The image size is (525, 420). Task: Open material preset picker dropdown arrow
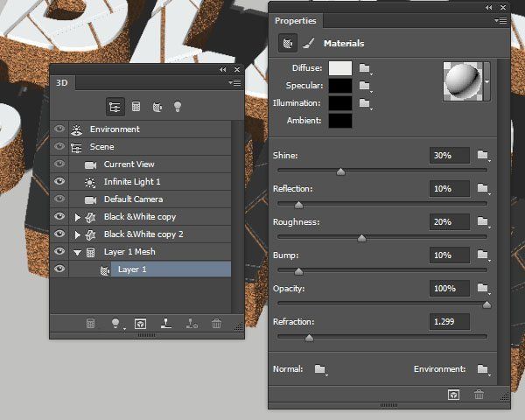(x=487, y=81)
